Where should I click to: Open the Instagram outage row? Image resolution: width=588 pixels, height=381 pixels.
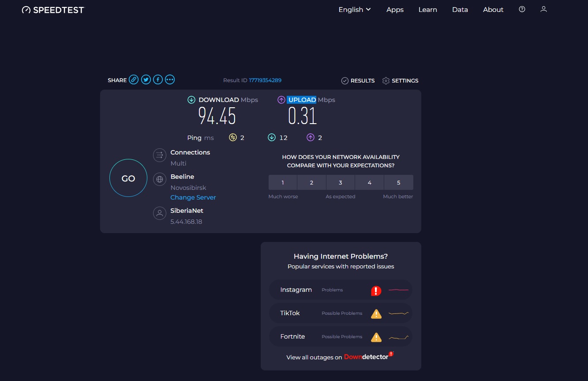pos(341,290)
